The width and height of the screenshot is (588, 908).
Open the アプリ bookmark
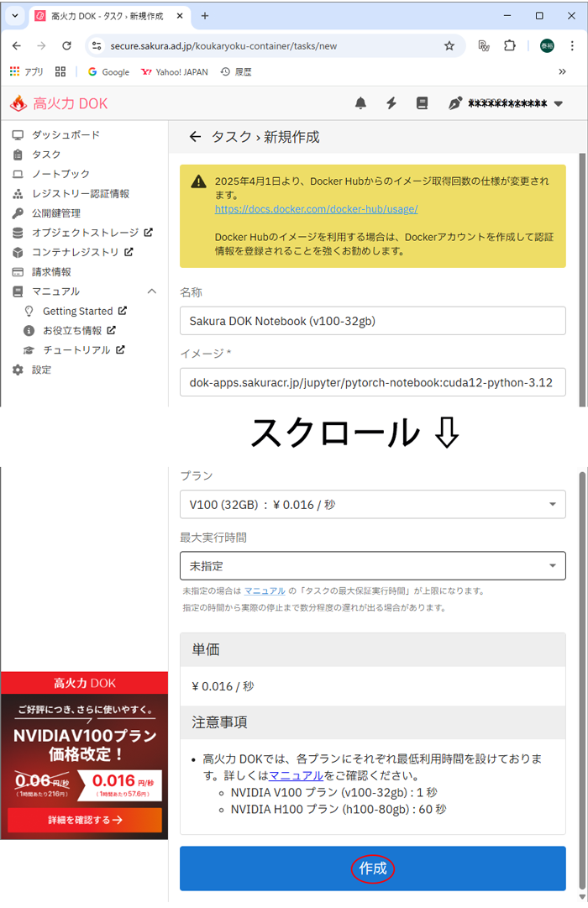[x=27, y=71]
